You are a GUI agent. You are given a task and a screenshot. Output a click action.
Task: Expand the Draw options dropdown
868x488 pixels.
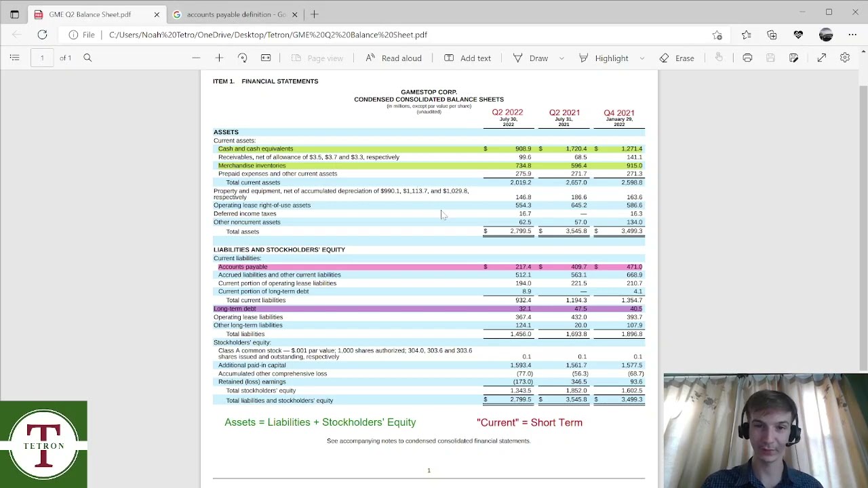tap(561, 58)
